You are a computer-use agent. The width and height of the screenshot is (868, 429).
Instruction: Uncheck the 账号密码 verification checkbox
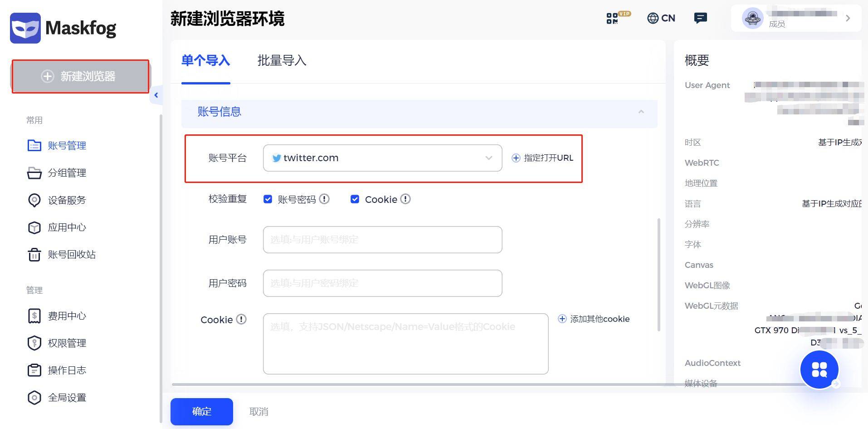click(268, 199)
